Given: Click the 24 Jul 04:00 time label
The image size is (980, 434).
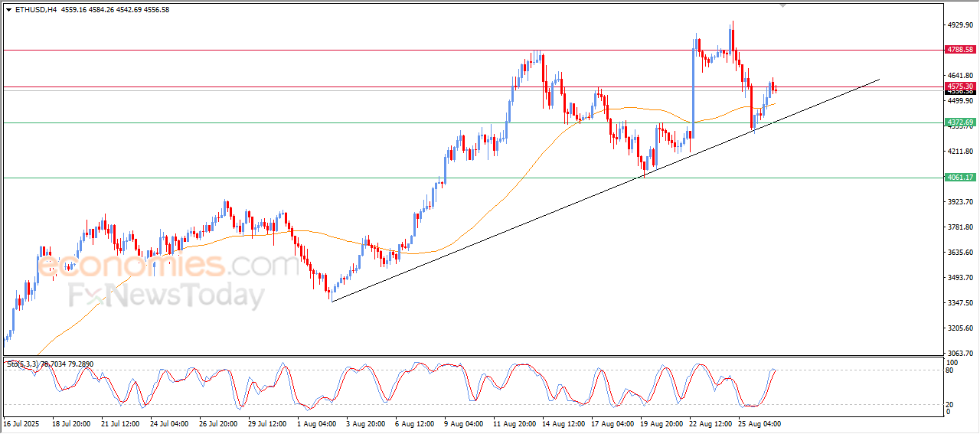Looking at the screenshot, I should 168,423.
